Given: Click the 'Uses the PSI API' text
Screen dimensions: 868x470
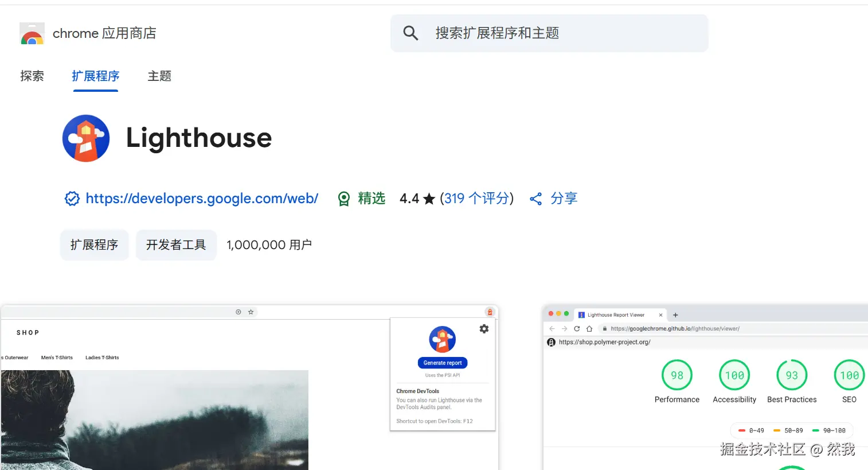Looking at the screenshot, I should (x=443, y=375).
